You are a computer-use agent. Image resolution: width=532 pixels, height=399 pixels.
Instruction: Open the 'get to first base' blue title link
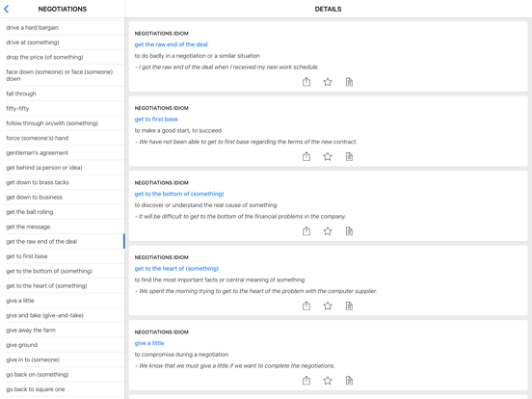(156, 120)
